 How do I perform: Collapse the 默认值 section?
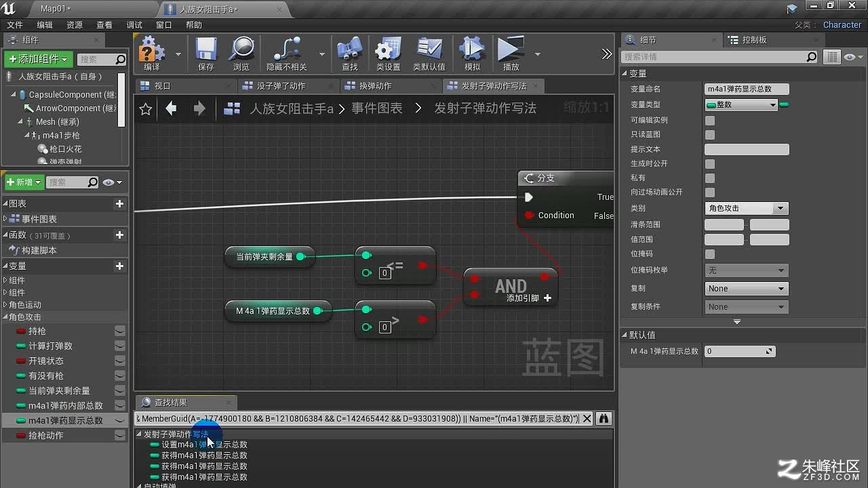point(625,335)
